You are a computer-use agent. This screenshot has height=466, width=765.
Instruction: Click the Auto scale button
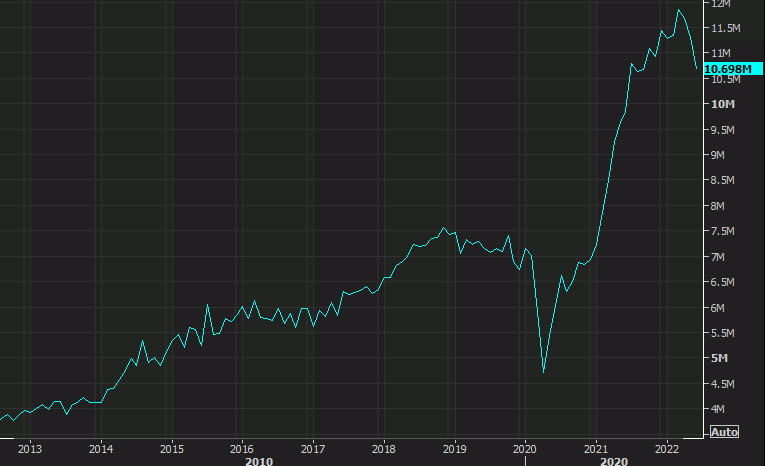[724, 432]
